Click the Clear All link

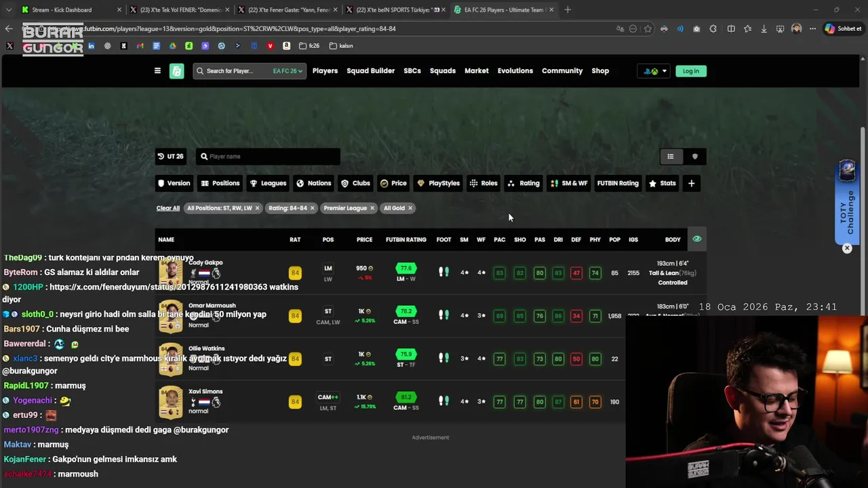tap(168, 208)
